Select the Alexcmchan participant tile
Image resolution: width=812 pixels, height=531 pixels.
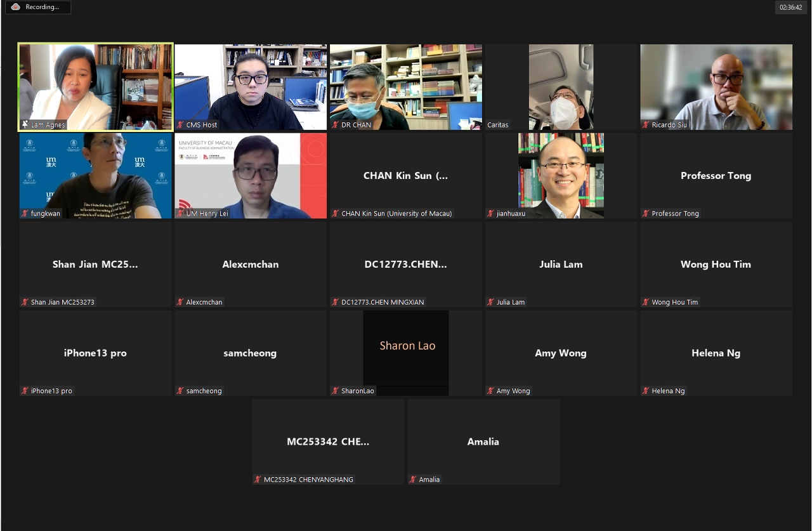click(x=251, y=265)
